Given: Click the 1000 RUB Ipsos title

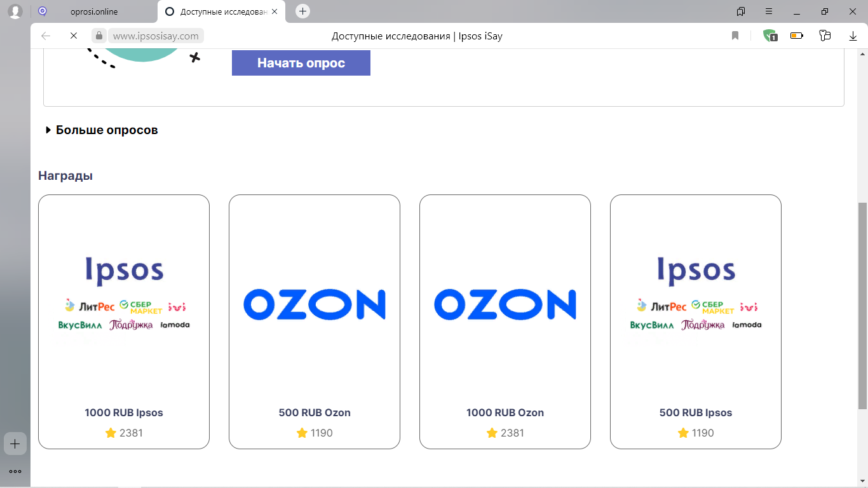Looking at the screenshot, I should 124,413.
